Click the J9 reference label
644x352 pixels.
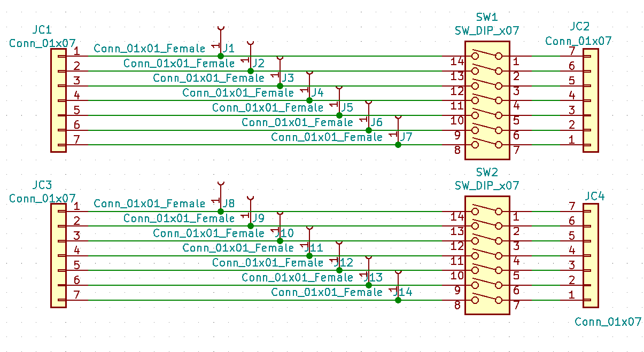click(258, 218)
